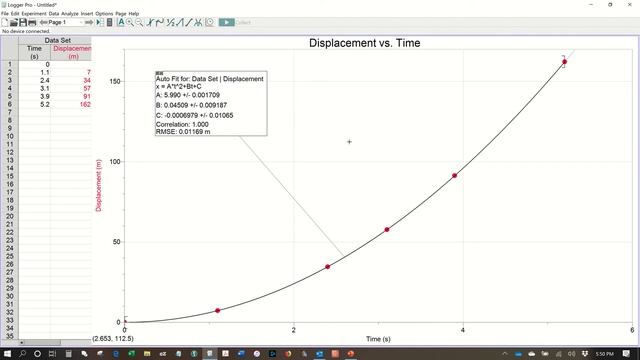This screenshot has width=640, height=360.
Task: Click the y-axis maximum label 150
Action: [x=115, y=81]
